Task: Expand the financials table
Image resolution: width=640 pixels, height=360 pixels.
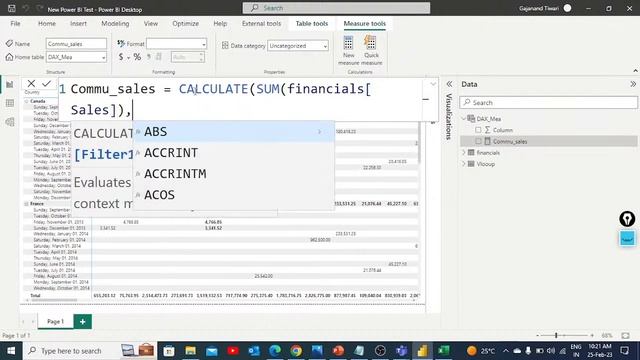Action: coord(464,152)
